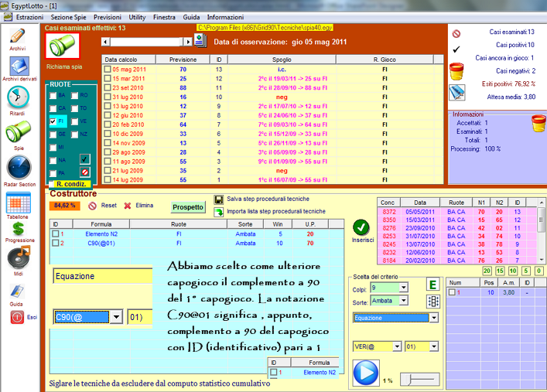Click the blue notebook icon near Attesa media

point(457,93)
